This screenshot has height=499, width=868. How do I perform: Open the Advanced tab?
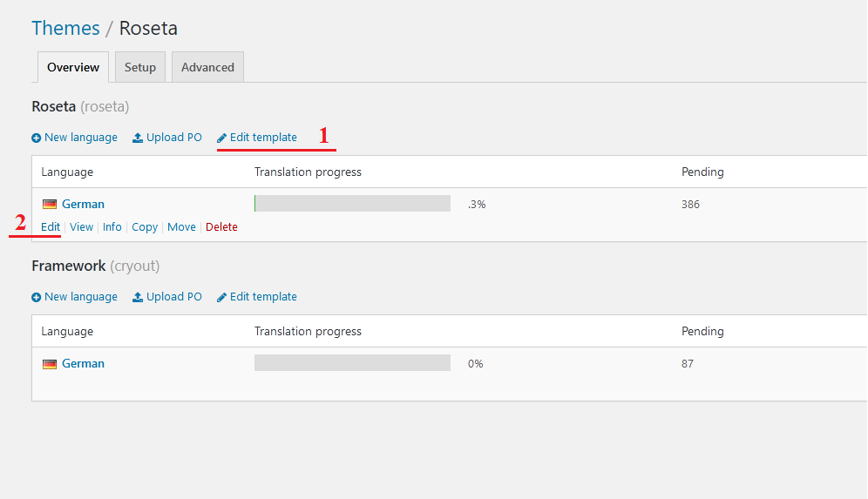coord(207,67)
